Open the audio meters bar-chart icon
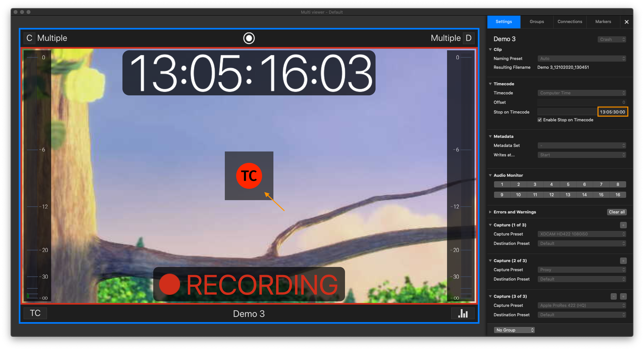 [463, 313]
